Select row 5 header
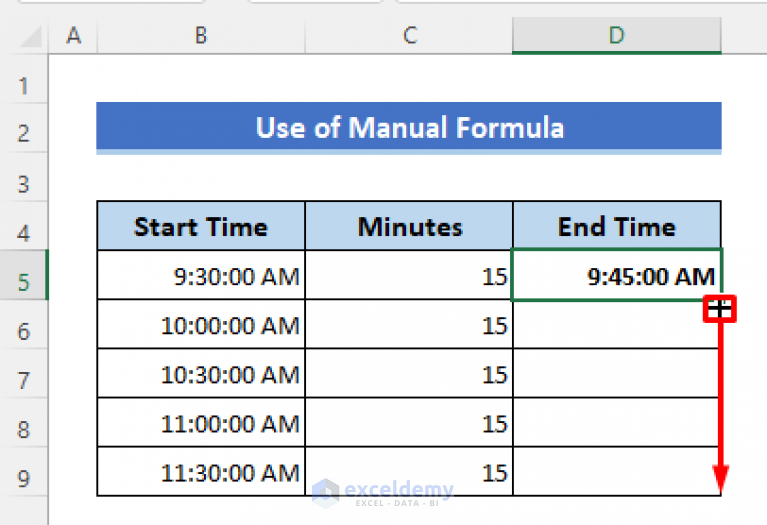Image resolution: width=767 pixels, height=525 pixels. tap(24, 280)
